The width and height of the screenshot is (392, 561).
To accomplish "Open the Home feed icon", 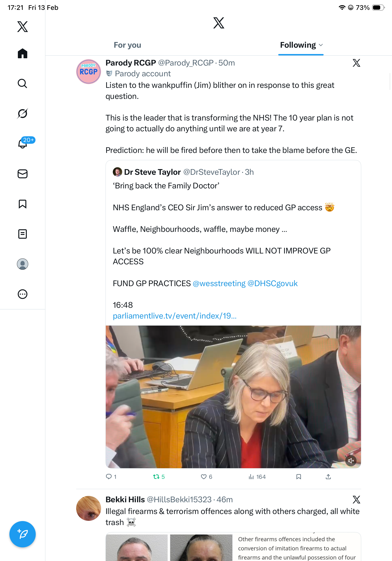I will 23,53.
